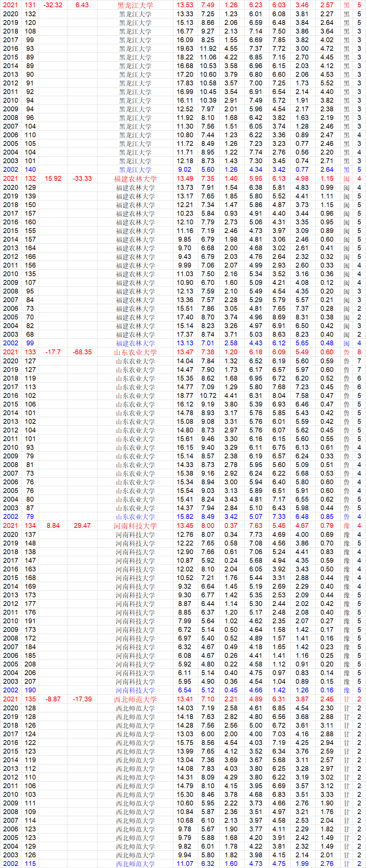Select the red 甘 province cell

pyautogui.click(x=347, y=699)
